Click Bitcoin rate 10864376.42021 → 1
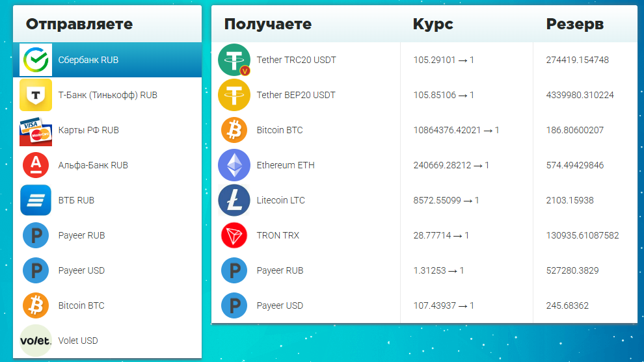The width and height of the screenshot is (644, 362). 456,130
